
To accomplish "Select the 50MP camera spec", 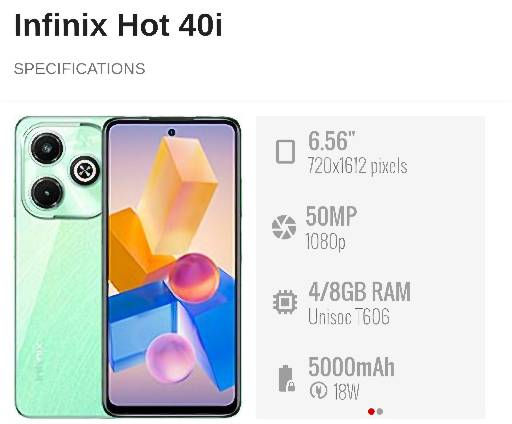I will [x=331, y=216].
